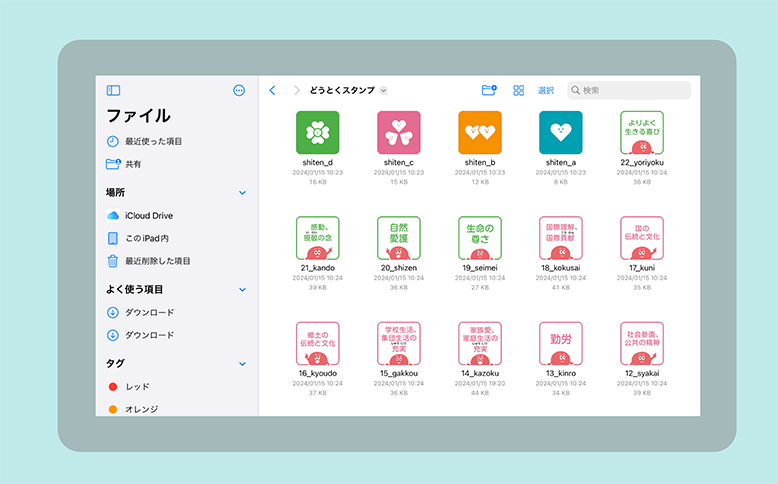The height and width of the screenshot is (484, 778).
Task: Select このiPad内 location
Action: [x=146, y=238]
